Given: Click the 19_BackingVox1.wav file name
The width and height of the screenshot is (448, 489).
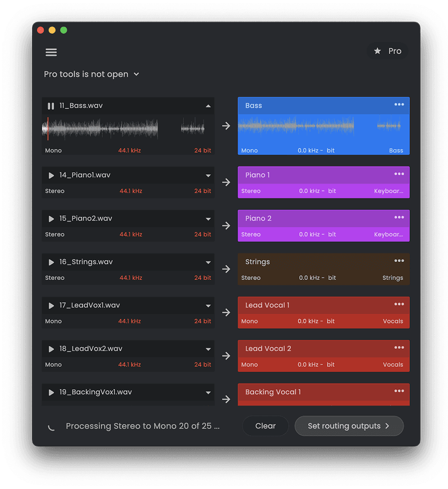Looking at the screenshot, I should pyautogui.click(x=96, y=392).
